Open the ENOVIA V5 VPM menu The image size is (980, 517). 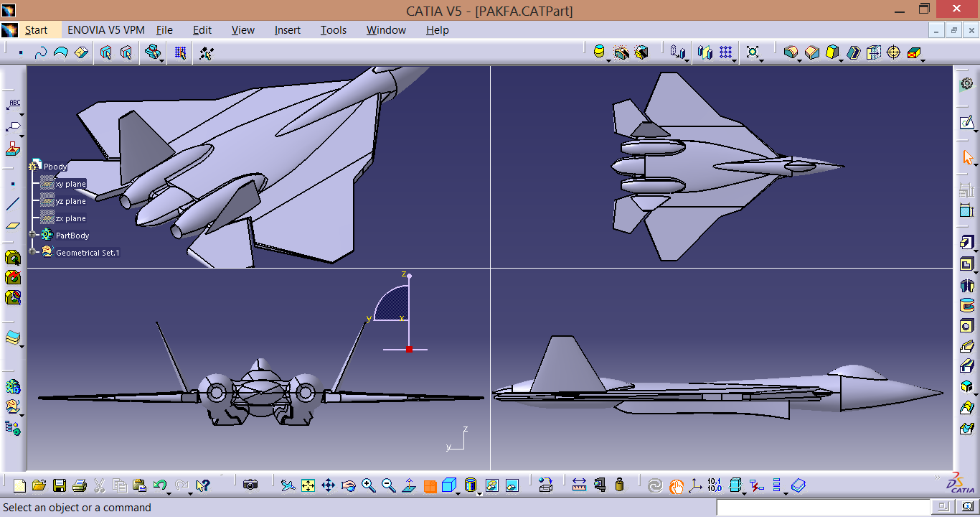pyautogui.click(x=106, y=30)
